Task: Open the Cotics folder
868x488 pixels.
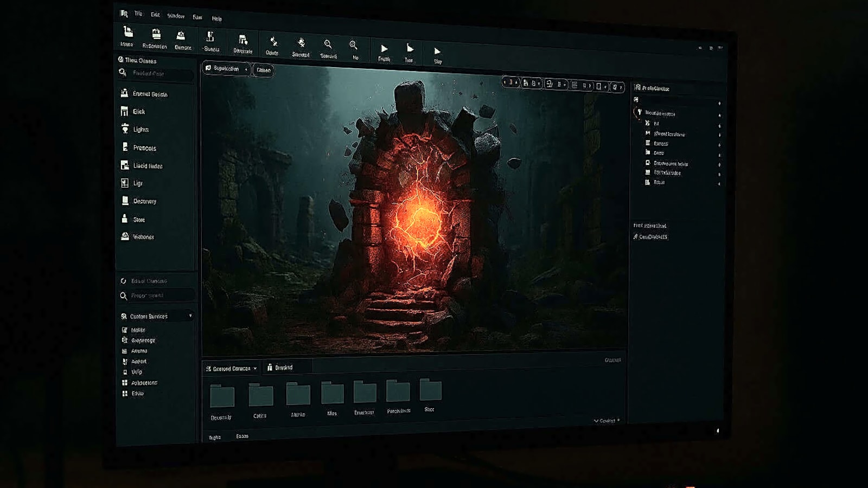Action: pyautogui.click(x=260, y=400)
